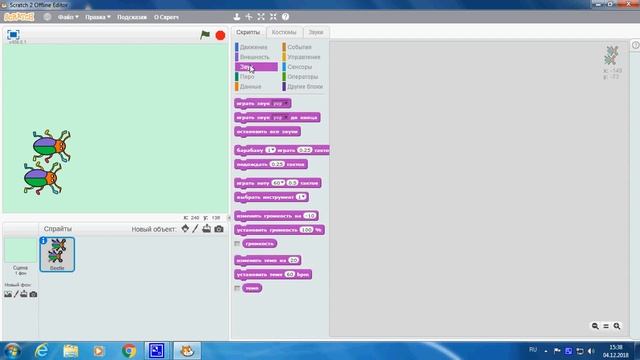The image size is (640, 360).
Task: Select the Операторы block category
Action: tap(302, 77)
